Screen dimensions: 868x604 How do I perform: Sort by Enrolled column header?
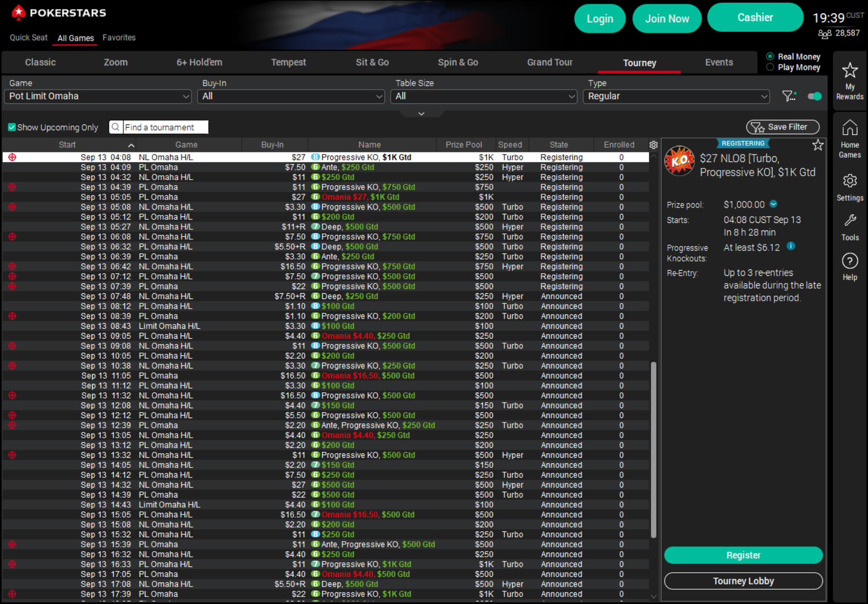coord(619,145)
